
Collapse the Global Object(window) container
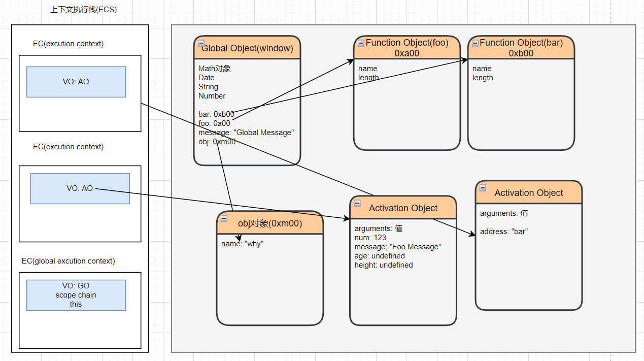[x=201, y=43]
